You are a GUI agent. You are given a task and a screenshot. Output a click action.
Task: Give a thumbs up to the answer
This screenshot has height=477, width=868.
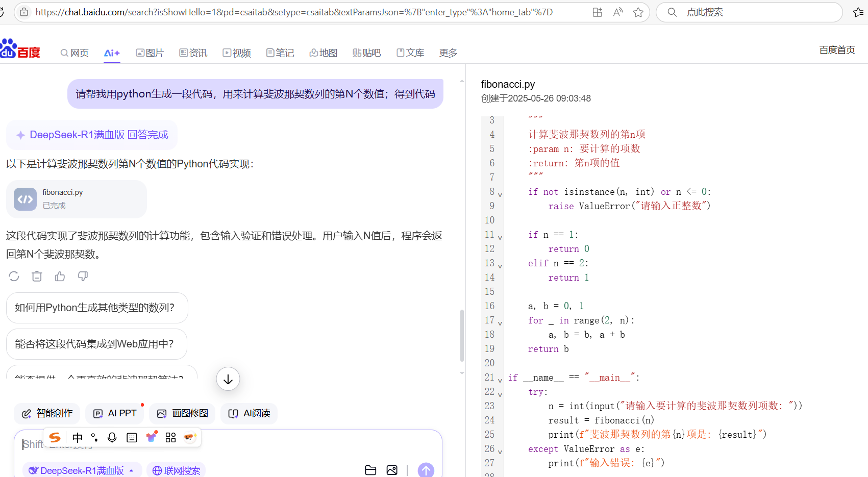click(60, 276)
